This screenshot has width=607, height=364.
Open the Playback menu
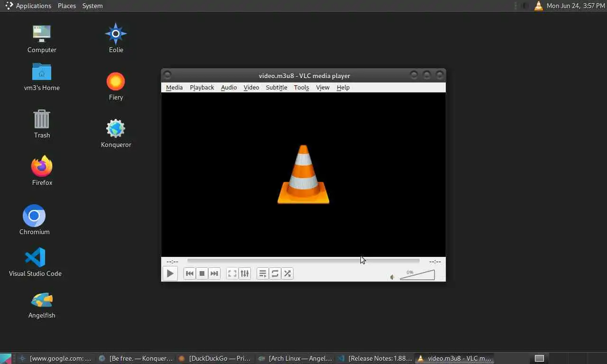click(x=202, y=87)
